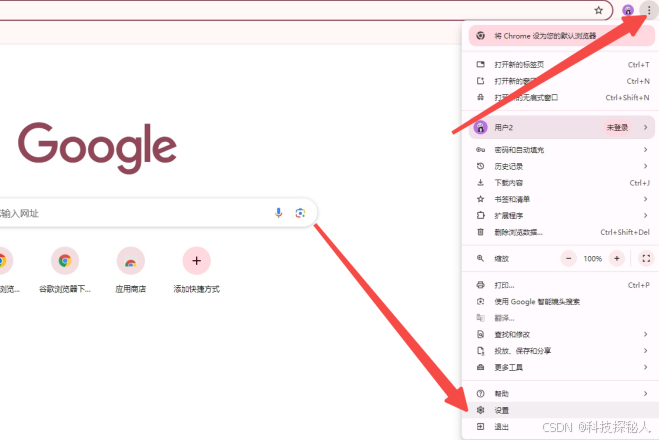Select the 翻译... menu item
This screenshot has height=441, width=659.
pos(561,318)
